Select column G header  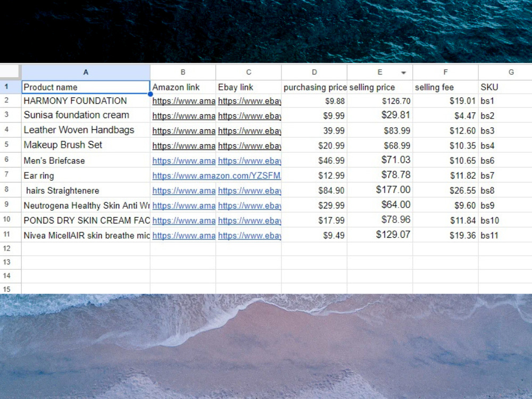click(x=505, y=72)
